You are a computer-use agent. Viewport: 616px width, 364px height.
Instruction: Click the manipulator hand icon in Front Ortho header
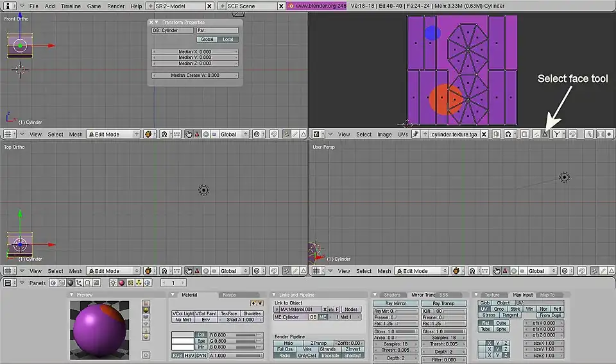point(189,135)
